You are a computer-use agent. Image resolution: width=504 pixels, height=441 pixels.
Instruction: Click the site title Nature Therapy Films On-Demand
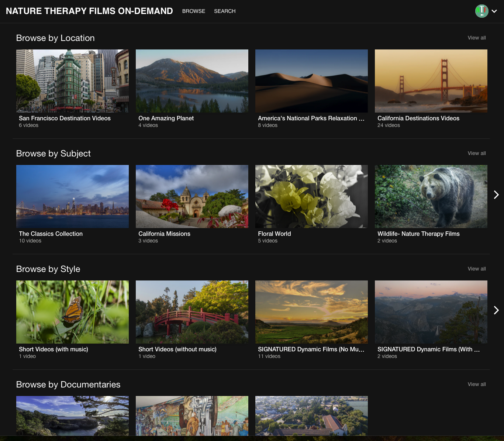click(89, 11)
